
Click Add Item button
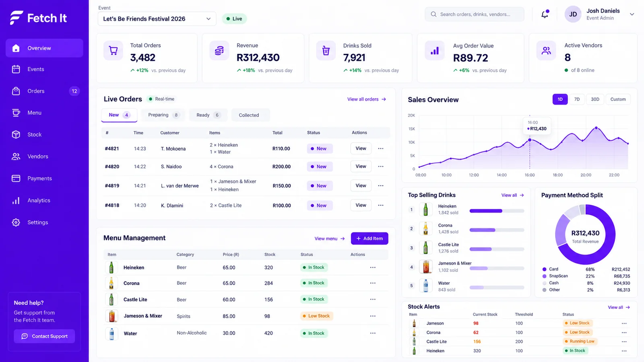[x=369, y=239]
